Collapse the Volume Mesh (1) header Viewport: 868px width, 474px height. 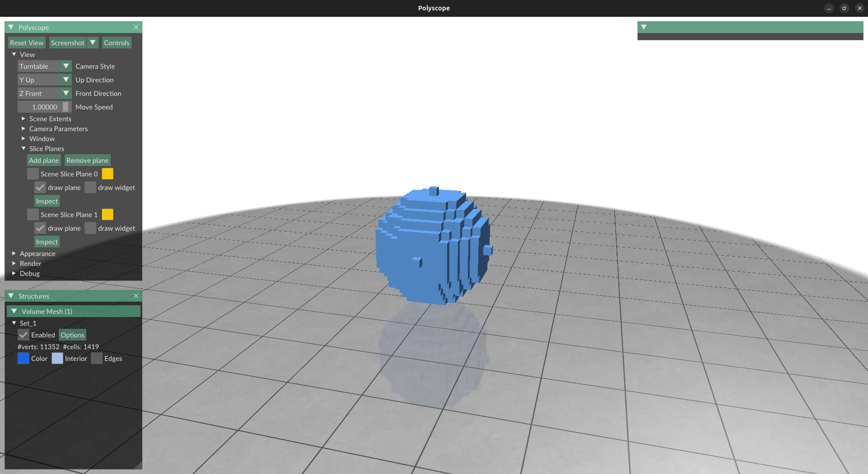[14, 312]
